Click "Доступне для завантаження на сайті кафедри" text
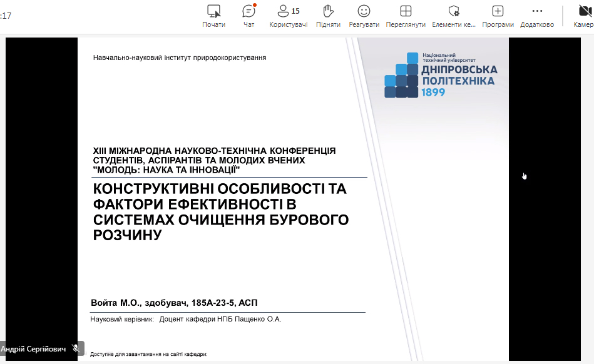The width and height of the screenshot is (594, 364). (x=148, y=355)
